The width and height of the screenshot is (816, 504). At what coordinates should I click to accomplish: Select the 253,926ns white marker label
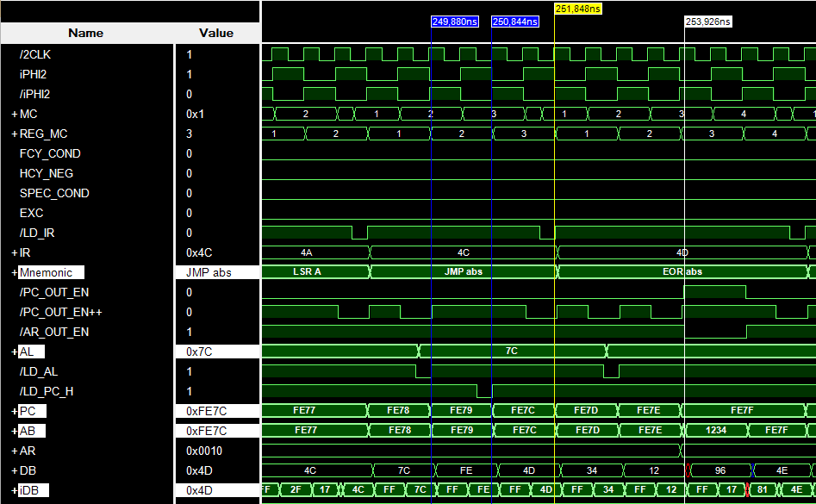point(707,22)
